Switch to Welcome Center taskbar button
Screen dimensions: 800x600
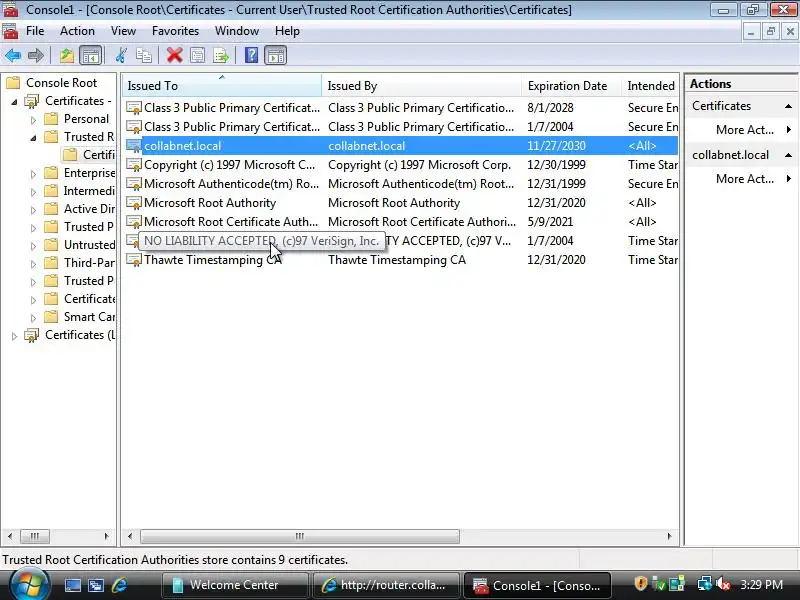[x=235, y=585]
